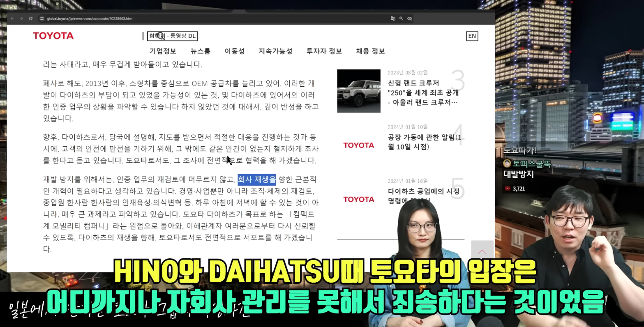Click the site information icon beside the URL
Viewport: 644px width, 327px height.
tap(41, 18)
